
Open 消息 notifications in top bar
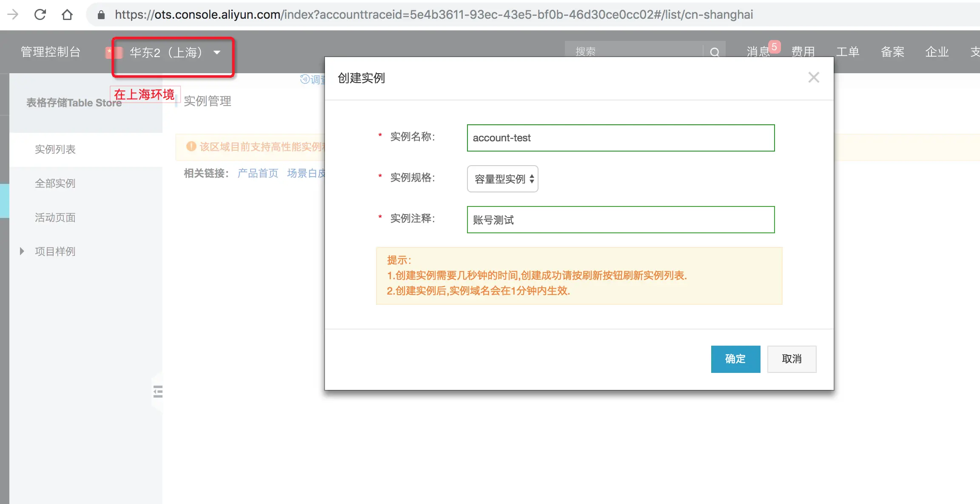click(758, 52)
